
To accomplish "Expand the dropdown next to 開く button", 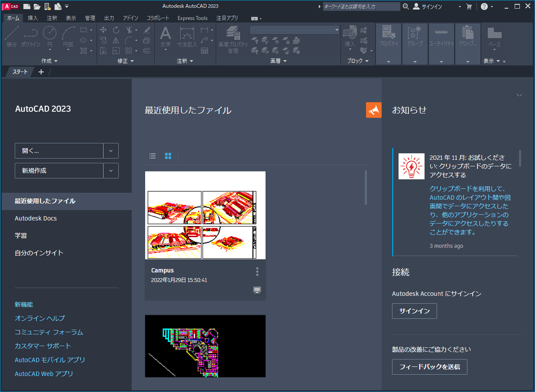I will [x=111, y=151].
